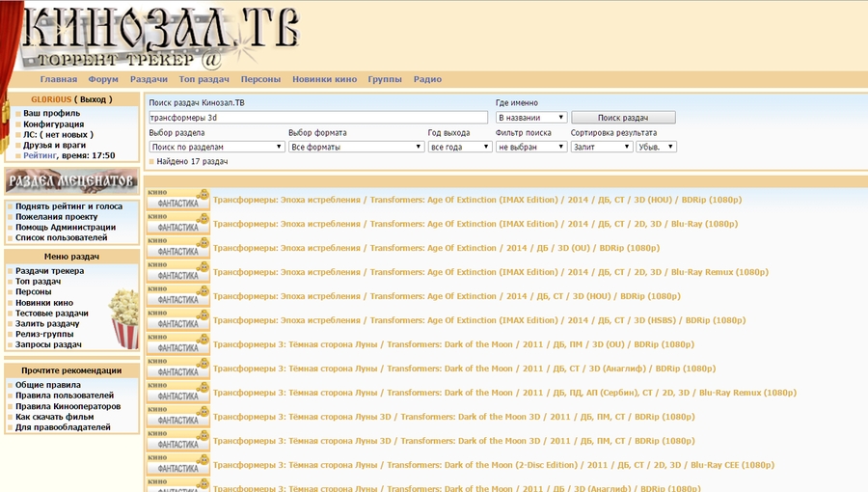868x492 pixels.
Task: Click the 'Как скачать фильм' sidebar link
Action: point(56,416)
